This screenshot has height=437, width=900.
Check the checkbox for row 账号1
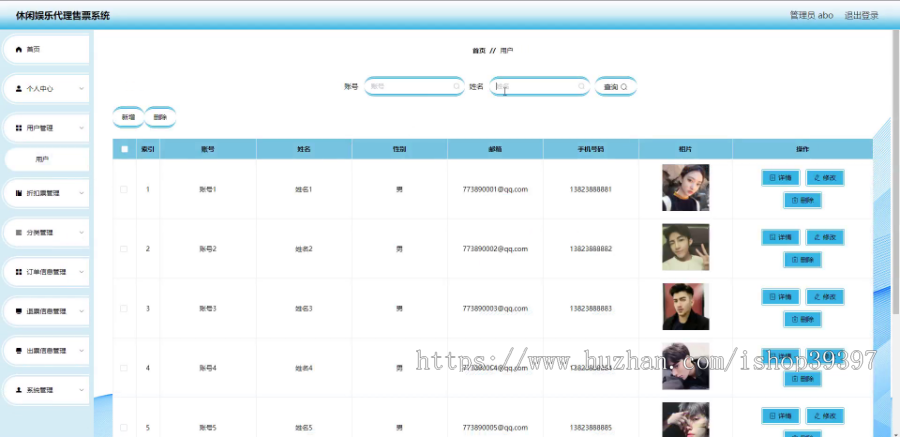[124, 190]
